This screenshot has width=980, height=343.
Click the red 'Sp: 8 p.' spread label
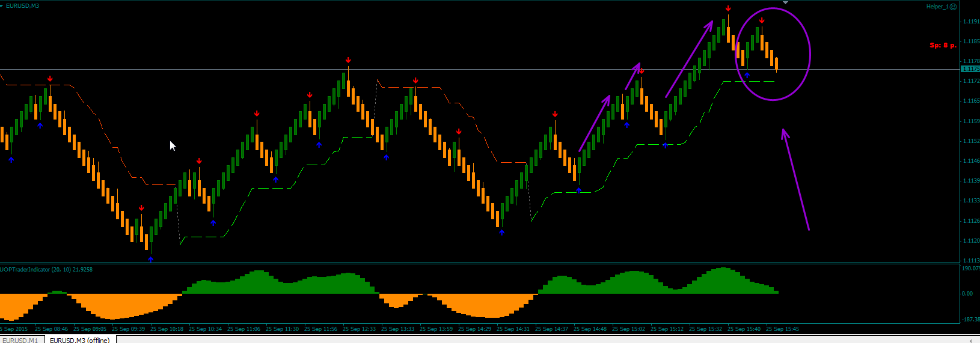(x=943, y=46)
